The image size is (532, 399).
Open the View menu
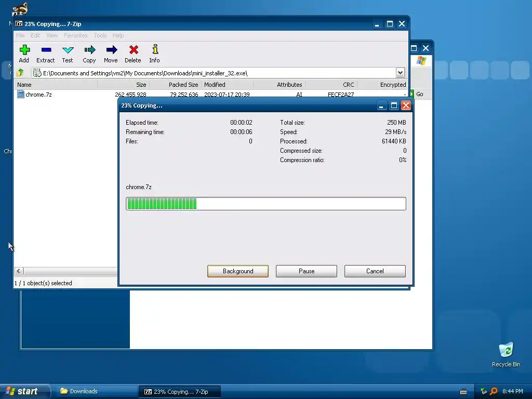pos(52,35)
